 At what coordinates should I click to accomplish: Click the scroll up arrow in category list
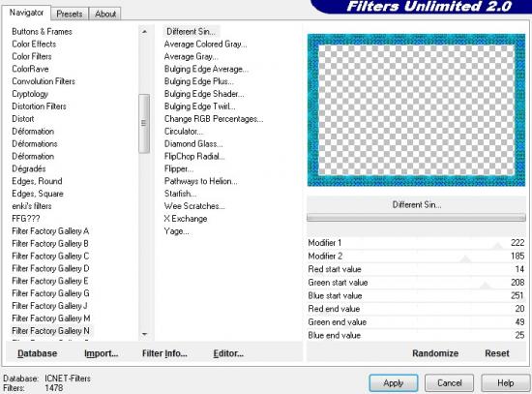click(x=144, y=32)
